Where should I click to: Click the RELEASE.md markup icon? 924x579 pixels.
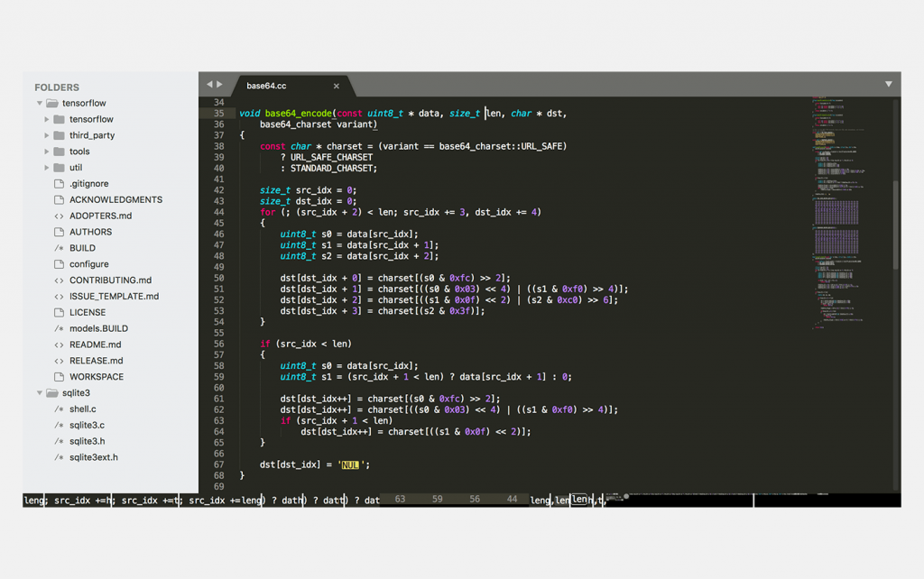click(59, 361)
